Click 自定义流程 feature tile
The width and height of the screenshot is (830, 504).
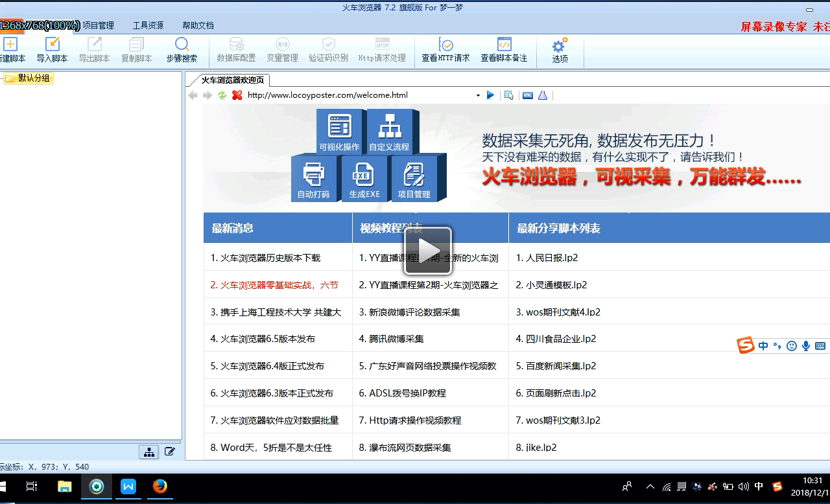point(389,132)
